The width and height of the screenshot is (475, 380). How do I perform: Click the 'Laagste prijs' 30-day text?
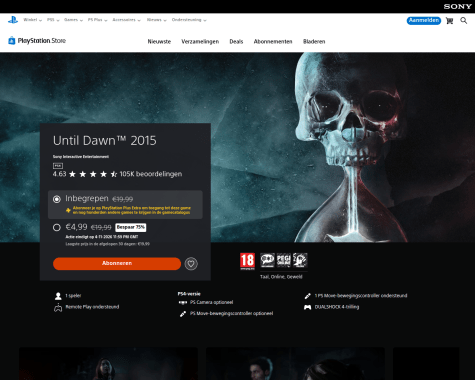107,244
